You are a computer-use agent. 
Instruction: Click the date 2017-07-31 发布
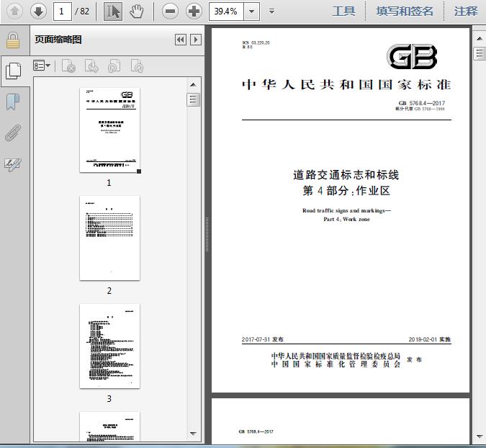[x=263, y=339]
